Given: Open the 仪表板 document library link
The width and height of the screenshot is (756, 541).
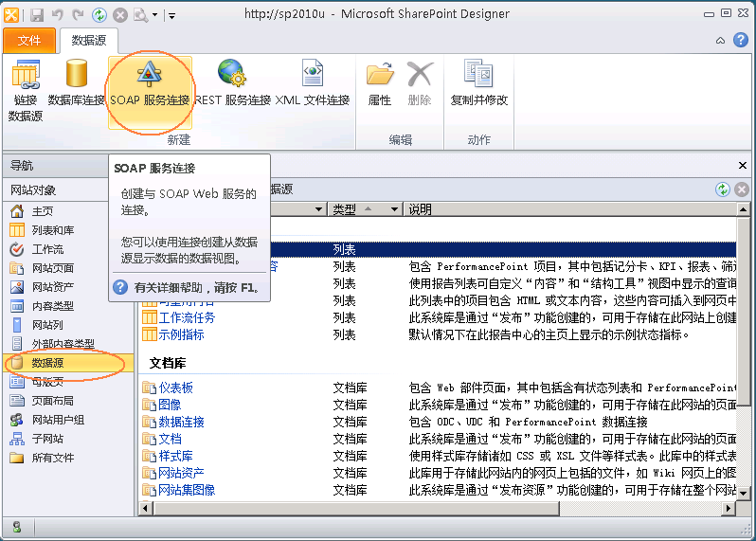Looking at the screenshot, I should [x=175, y=388].
